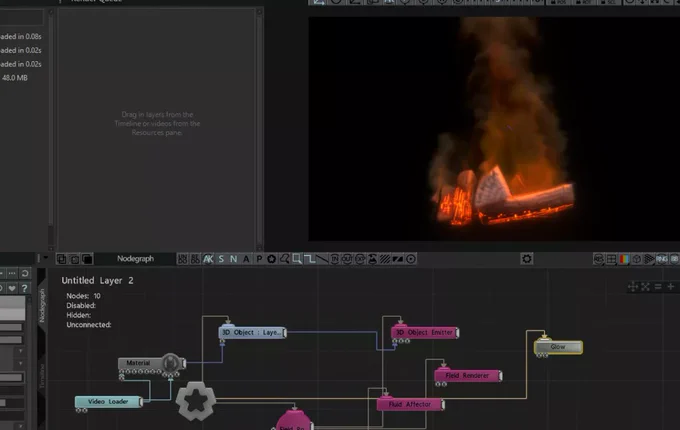Screen dimensions: 680x430
Task: Select the zoom region tool icon
Action: point(297,259)
